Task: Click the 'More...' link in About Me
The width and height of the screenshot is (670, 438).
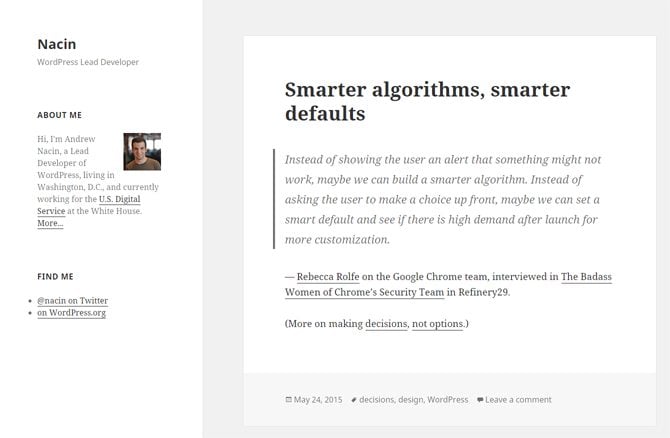Action: point(50,223)
